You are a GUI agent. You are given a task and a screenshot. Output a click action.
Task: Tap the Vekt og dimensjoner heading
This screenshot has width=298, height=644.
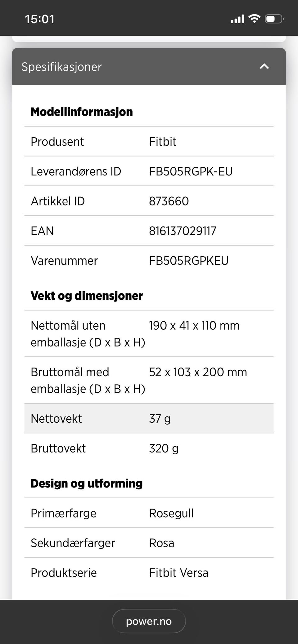click(87, 296)
